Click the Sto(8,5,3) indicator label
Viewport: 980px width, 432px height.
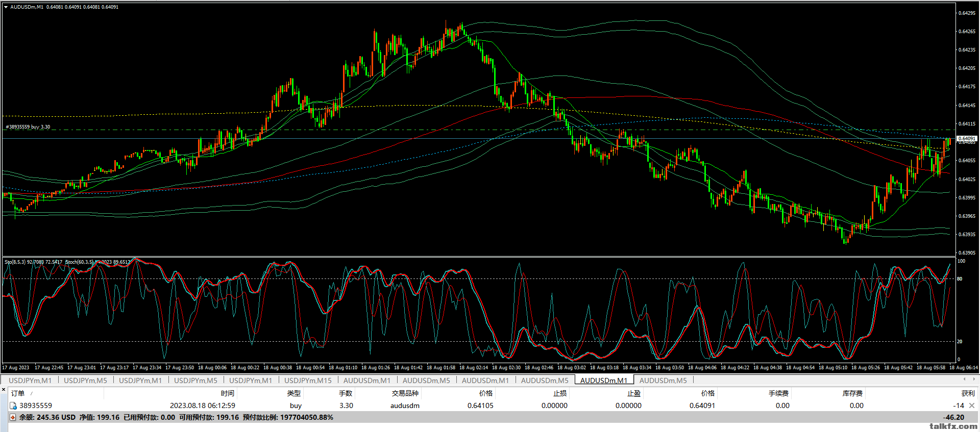pos(15,262)
